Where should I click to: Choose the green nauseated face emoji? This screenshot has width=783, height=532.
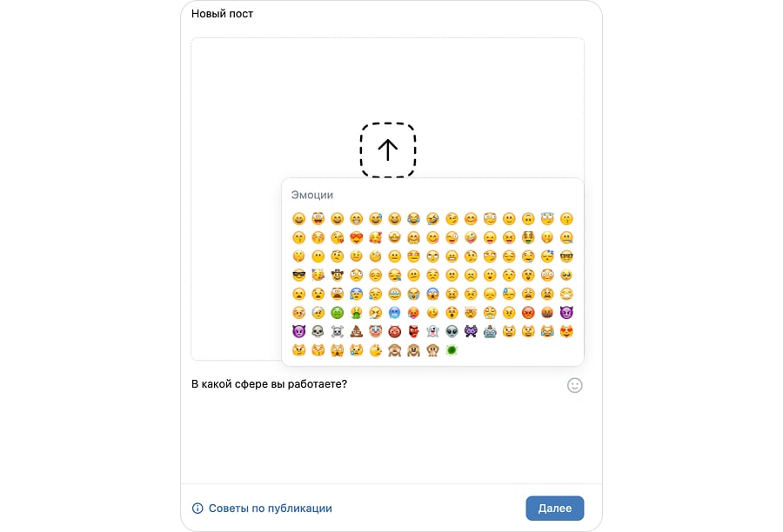coord(338,312)
